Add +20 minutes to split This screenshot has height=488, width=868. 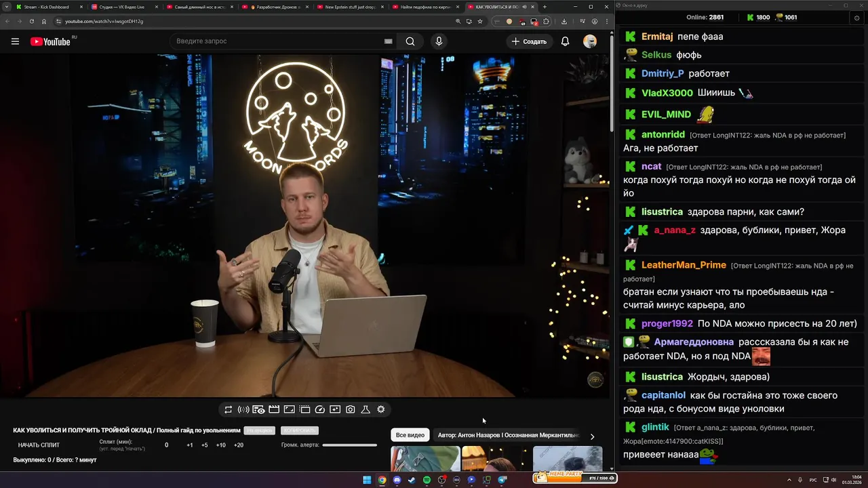(239, 445)
